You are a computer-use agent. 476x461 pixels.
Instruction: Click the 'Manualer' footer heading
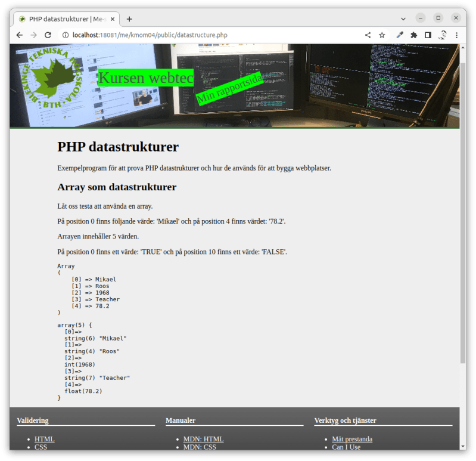coord(181,420)
